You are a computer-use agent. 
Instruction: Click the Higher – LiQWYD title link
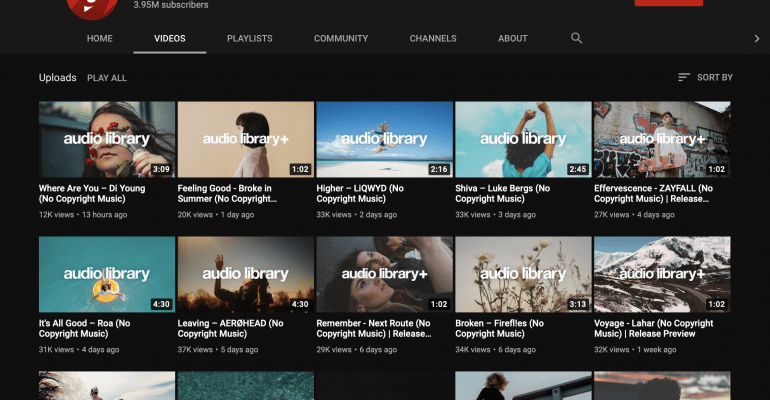360,193
